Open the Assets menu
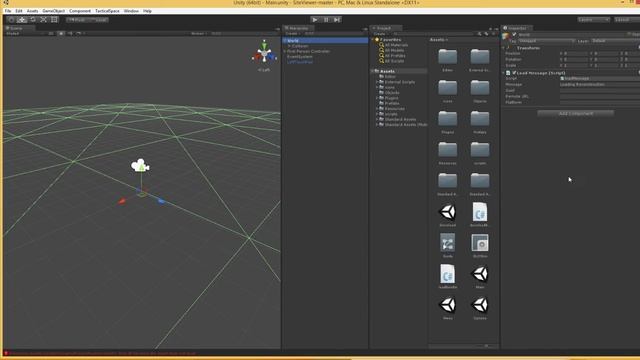The height and width of the screenshot is (360, 640). (x=32, y=11)
